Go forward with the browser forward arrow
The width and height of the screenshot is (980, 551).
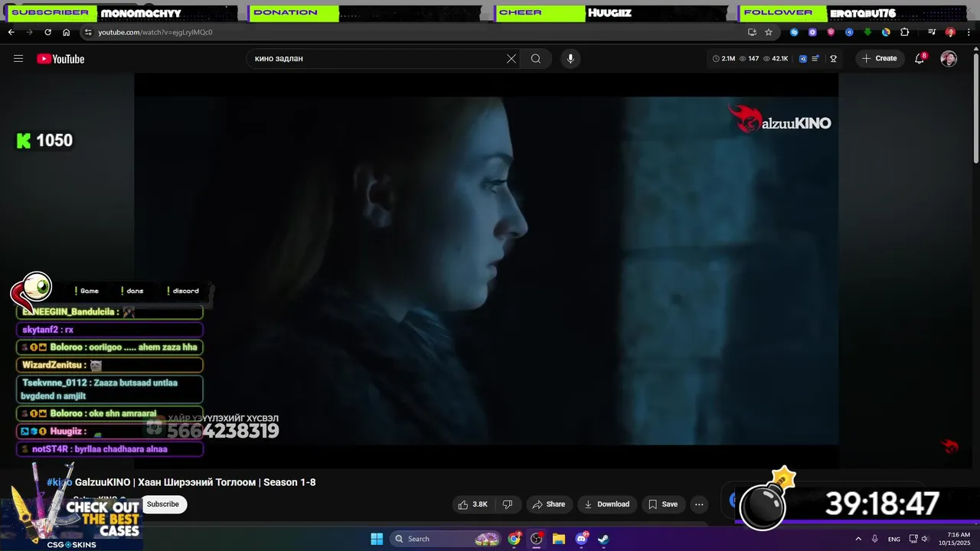coord(30,32)
